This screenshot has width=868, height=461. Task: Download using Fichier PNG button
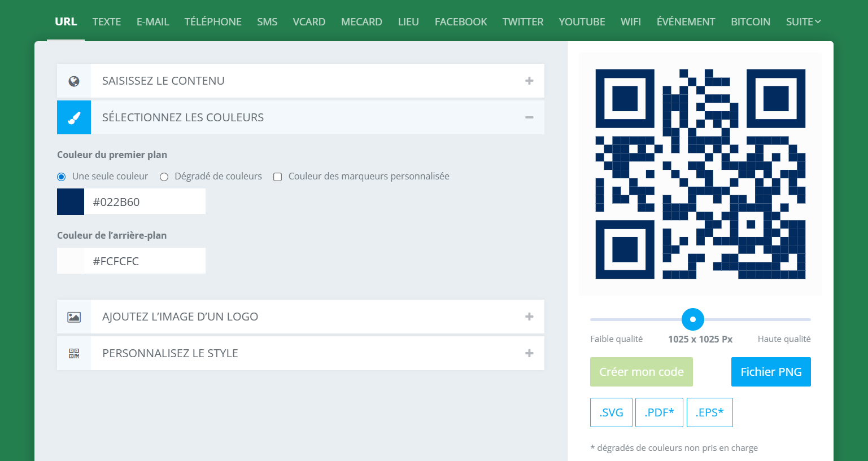point(771,372)
